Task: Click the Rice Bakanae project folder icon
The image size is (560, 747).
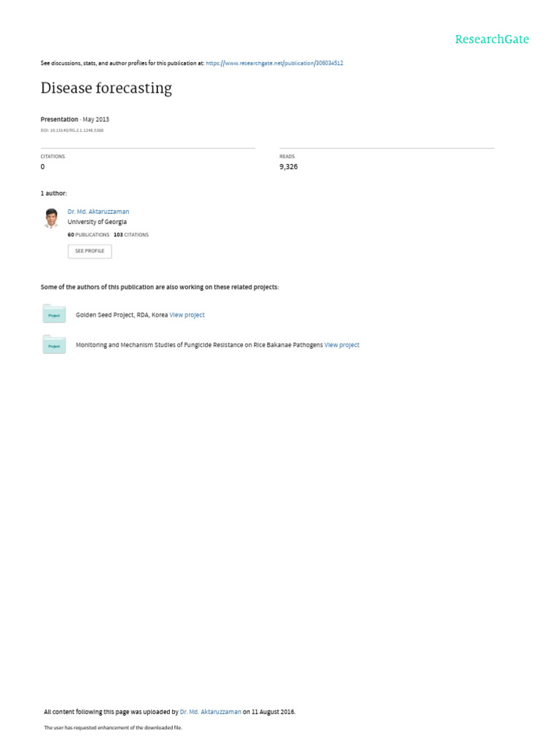Action: 54,344
